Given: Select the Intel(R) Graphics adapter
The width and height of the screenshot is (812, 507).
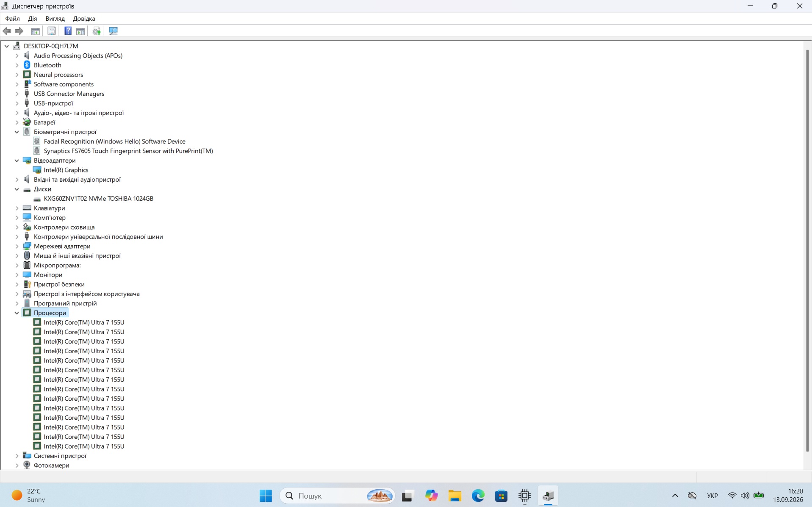Looking at the screenshot, I should tap(66, 170).
